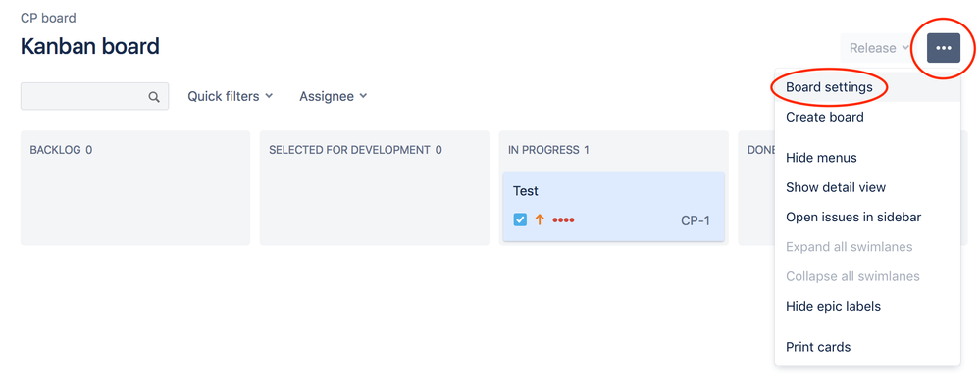Open the Assignee filter dropdown
The height and width of the screenshot is (390, 980).
click(x=334, y=96)
